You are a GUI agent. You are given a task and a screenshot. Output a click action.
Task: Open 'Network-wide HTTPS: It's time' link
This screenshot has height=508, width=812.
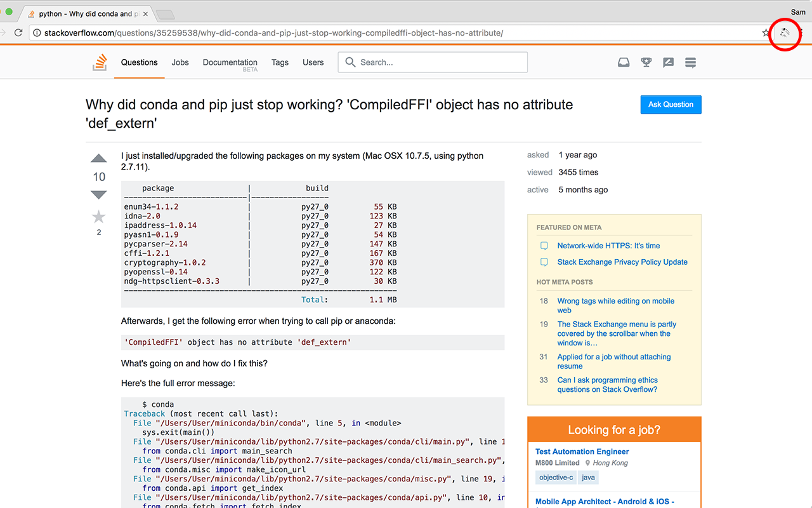coord(608,246)
